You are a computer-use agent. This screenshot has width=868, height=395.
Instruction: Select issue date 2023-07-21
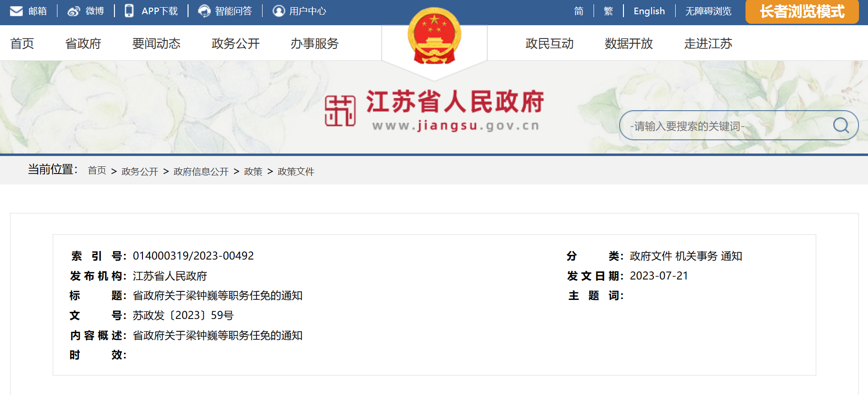[659, 276]
